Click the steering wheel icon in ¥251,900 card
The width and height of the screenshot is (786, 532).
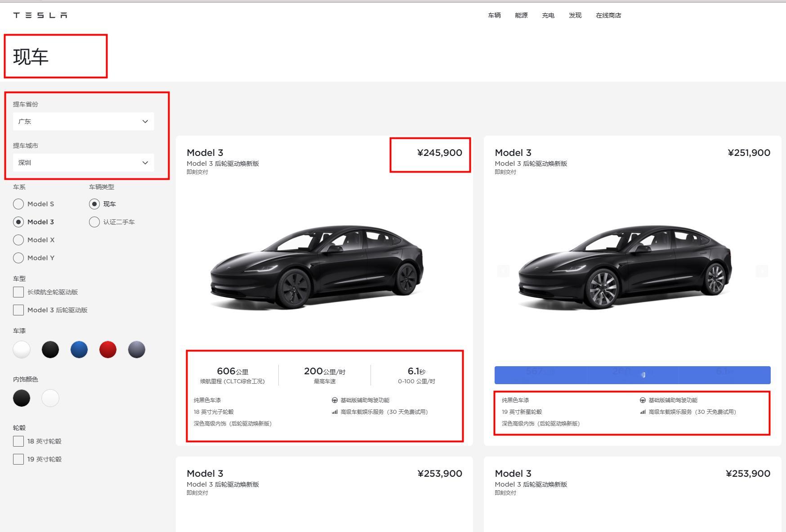pyautogui.click(x=643, y=400)
